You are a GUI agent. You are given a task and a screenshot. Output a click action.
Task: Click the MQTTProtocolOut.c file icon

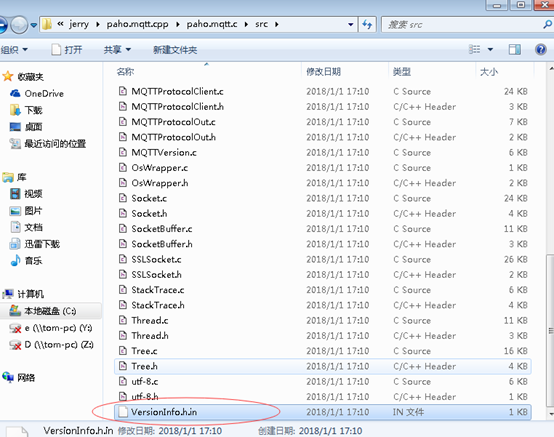tap(123, 122)
